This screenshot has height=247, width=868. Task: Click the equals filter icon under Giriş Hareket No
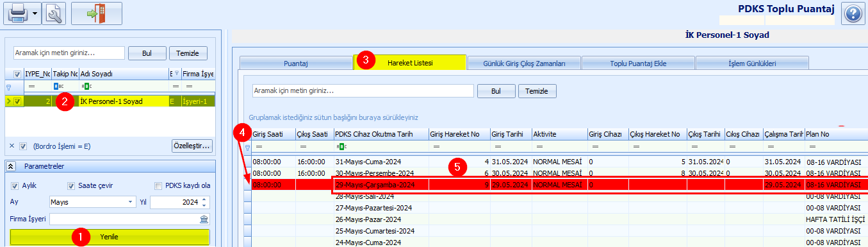point(436,146)
